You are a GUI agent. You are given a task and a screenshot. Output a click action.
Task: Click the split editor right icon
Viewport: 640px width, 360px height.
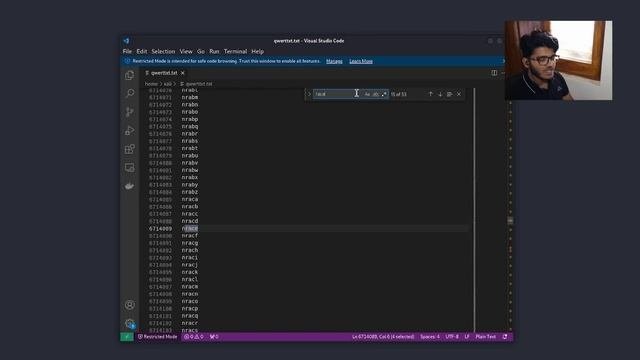pyautogui.click(x=494, y=73)
